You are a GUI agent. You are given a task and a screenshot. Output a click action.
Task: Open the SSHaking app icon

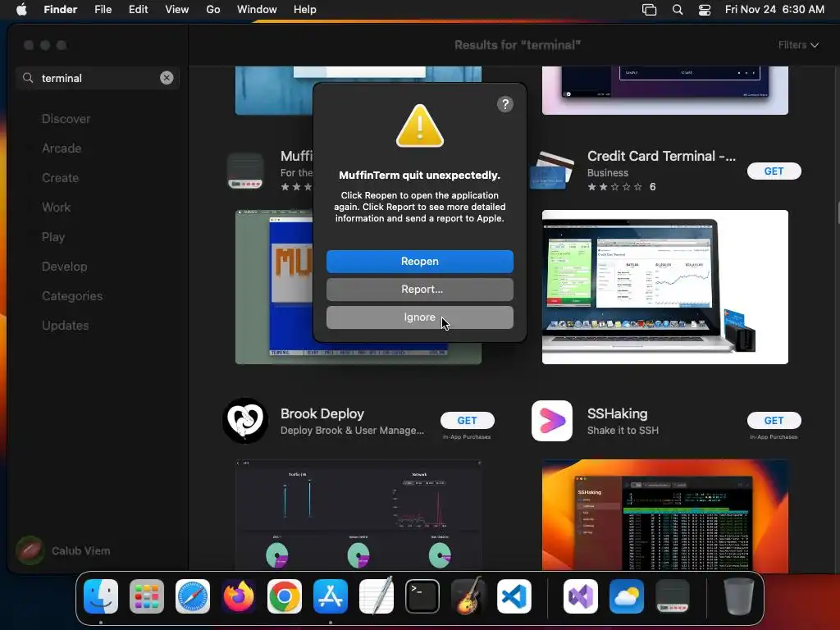(552, 421)
